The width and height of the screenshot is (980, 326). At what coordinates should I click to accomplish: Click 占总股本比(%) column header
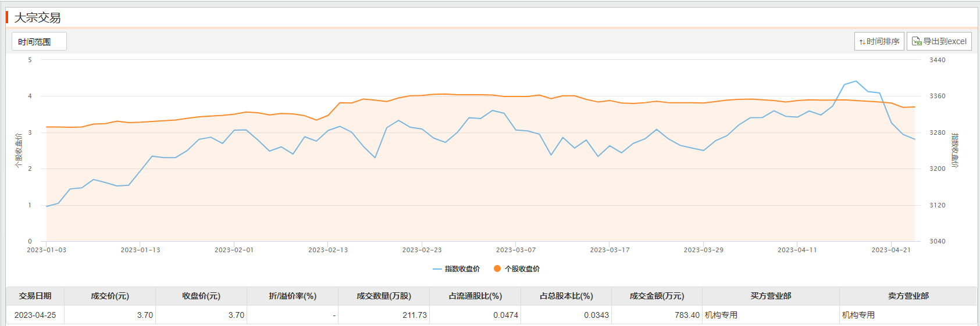(566, 296)
